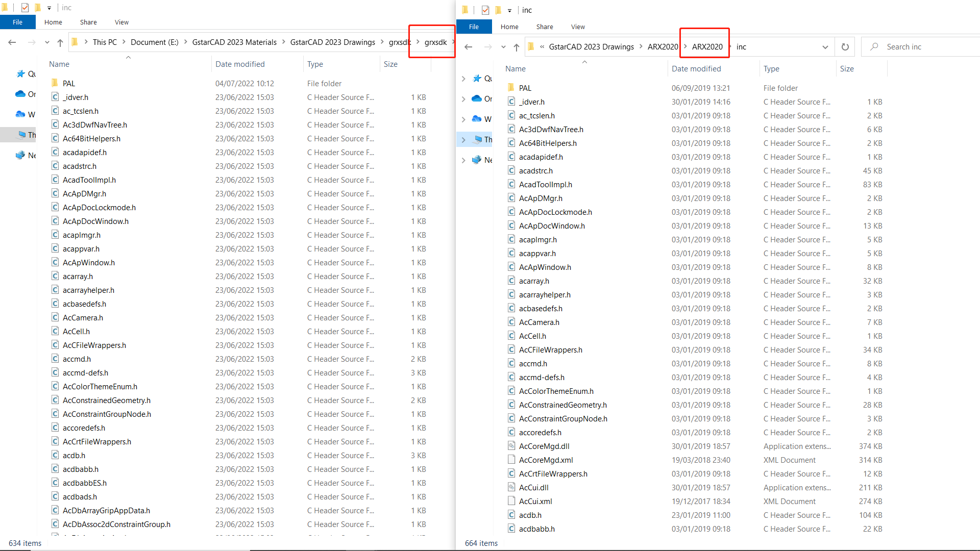Image resolution: width=980 pixels, height=551 pixels.
Task: Customize Quick Access Toolbar dropdown in right window
Action: coord(509,10)
